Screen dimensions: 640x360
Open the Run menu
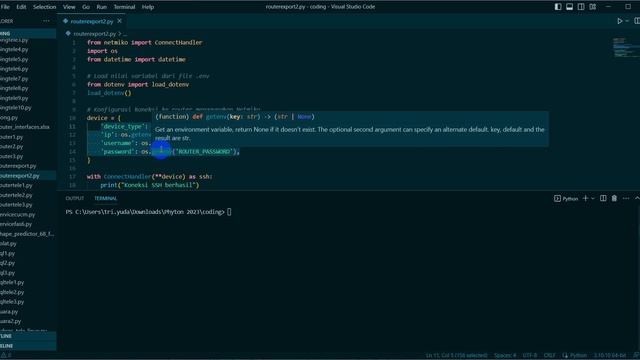(x=102, y=7)
